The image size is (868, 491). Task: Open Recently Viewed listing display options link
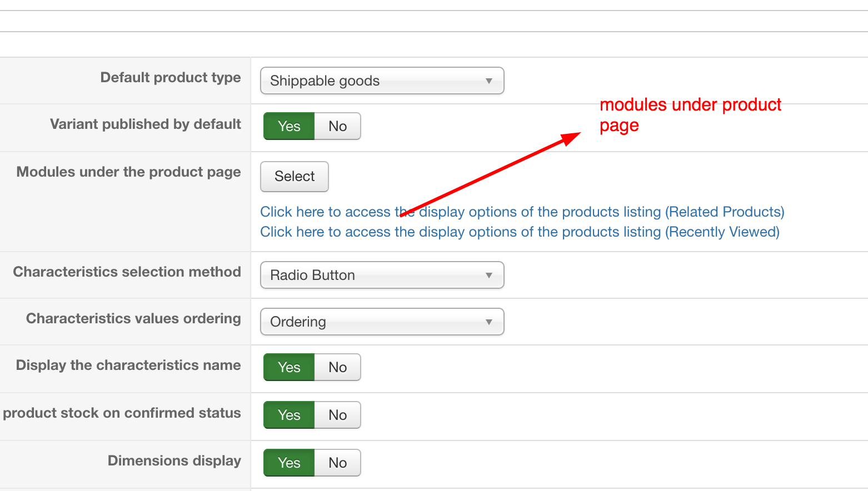tap(520, 232)
